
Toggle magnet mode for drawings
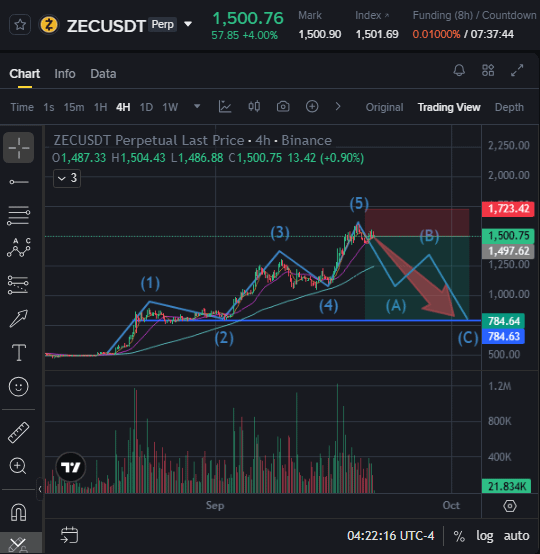pos(18,512)
